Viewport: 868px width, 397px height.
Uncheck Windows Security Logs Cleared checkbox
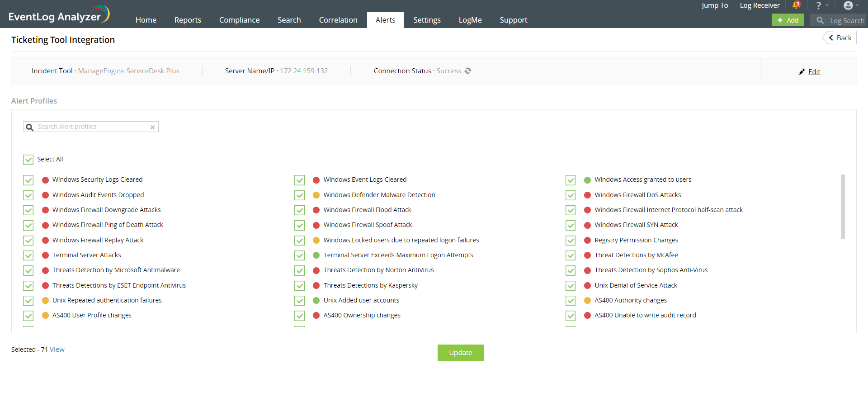pos(28,180)
